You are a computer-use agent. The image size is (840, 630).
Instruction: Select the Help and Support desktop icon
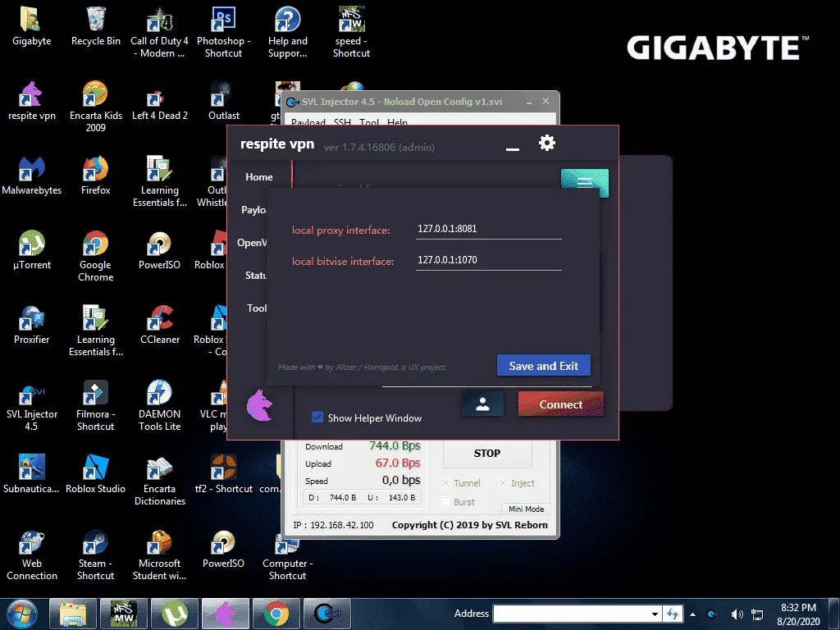(288, 32)
